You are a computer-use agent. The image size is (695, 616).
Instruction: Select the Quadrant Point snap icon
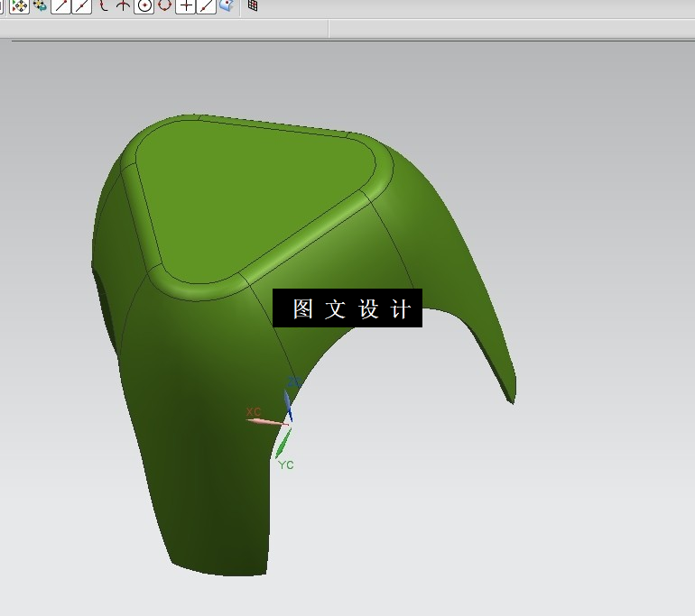point(165,5)
